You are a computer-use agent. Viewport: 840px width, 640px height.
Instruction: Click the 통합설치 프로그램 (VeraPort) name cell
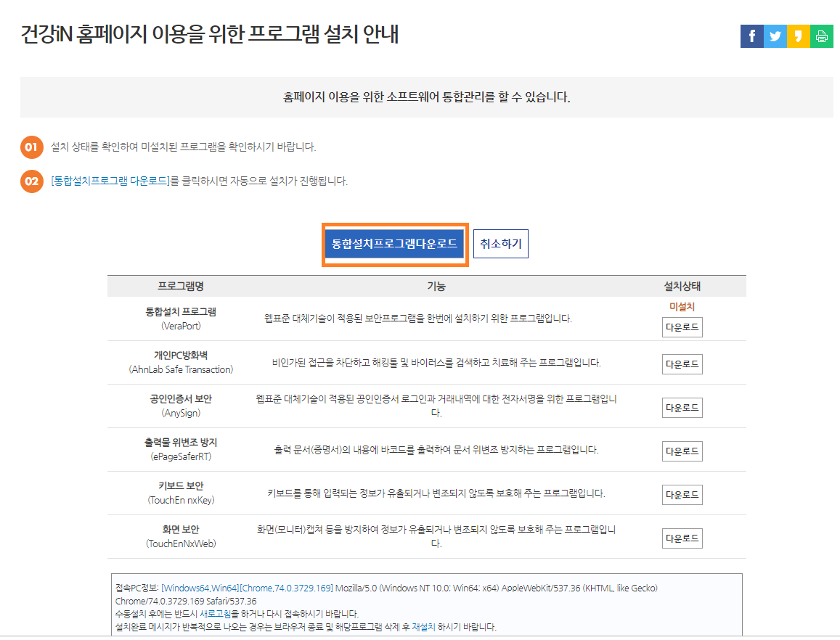point(181,319)
